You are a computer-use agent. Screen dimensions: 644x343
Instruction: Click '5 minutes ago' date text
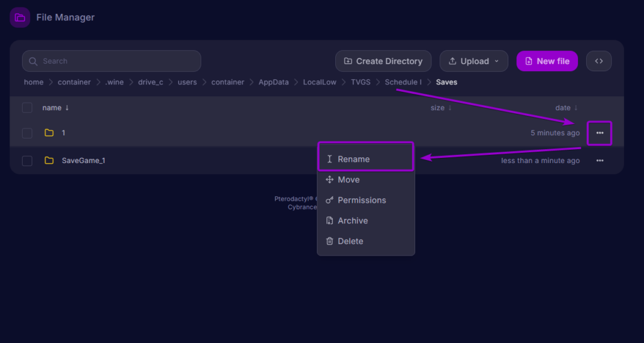(555, 133)
